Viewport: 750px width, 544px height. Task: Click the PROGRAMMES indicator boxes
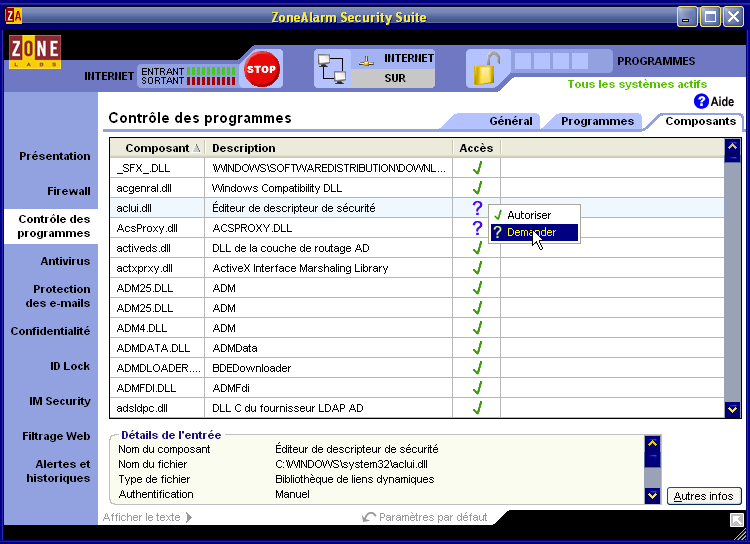pyautogui.click(x=551, y=61)
